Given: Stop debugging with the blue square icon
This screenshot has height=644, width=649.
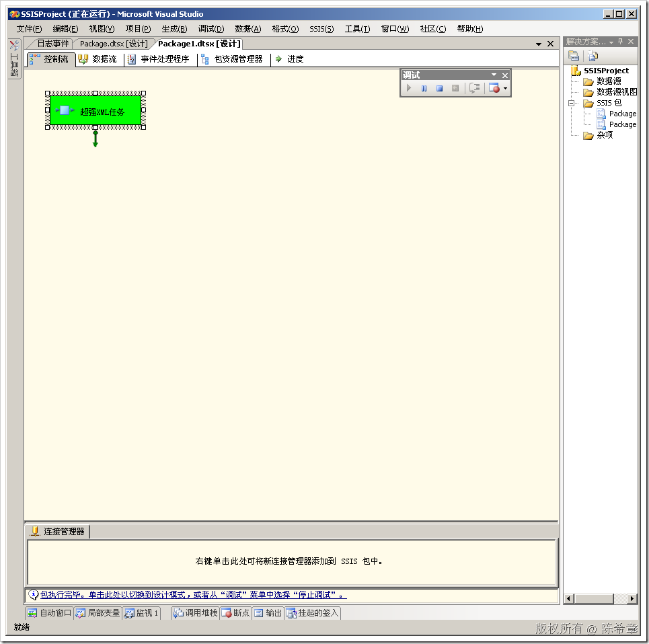Looking at the screenshot, I should pos(440,88).
